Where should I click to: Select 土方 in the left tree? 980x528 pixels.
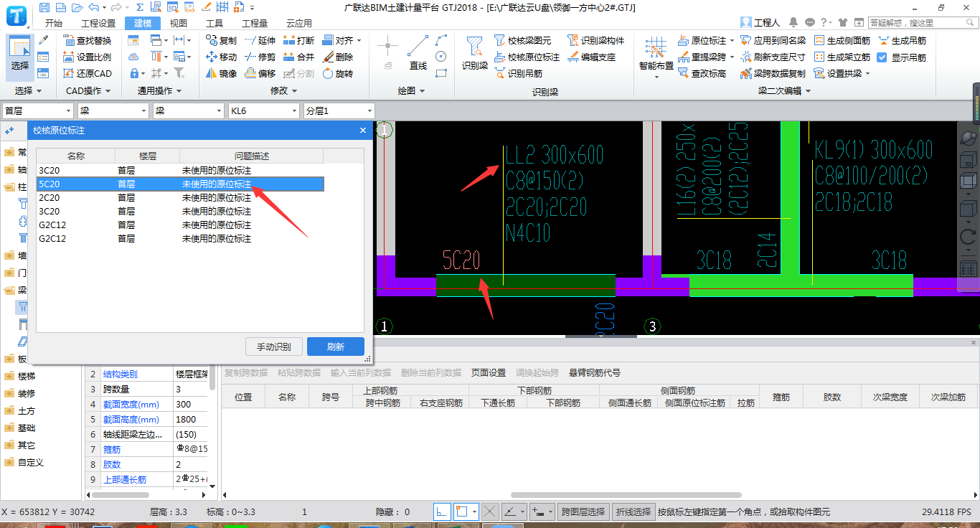[27, 411]
